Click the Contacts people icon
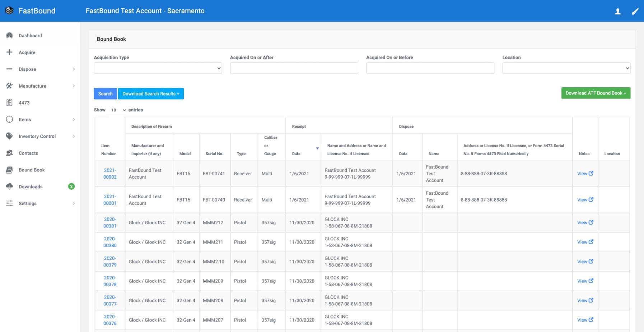 pyautogui.click(x=9, y=153)
